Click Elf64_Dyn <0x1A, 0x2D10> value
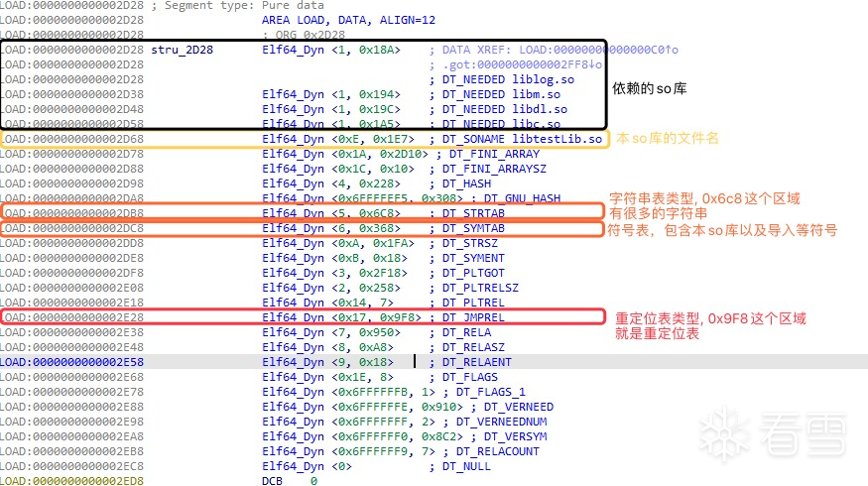The width and height of the screenshot is (868, 486). (x=345, y=154)
